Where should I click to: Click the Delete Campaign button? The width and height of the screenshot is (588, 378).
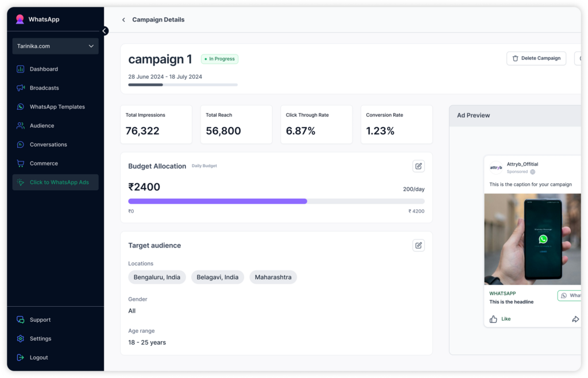click(x=536, y=59)
